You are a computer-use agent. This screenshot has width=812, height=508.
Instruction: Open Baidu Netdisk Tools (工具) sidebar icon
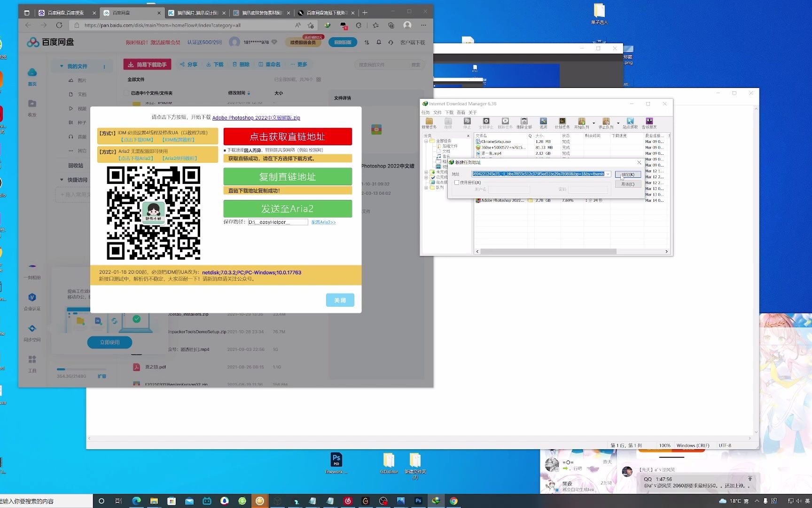(32, 364)
